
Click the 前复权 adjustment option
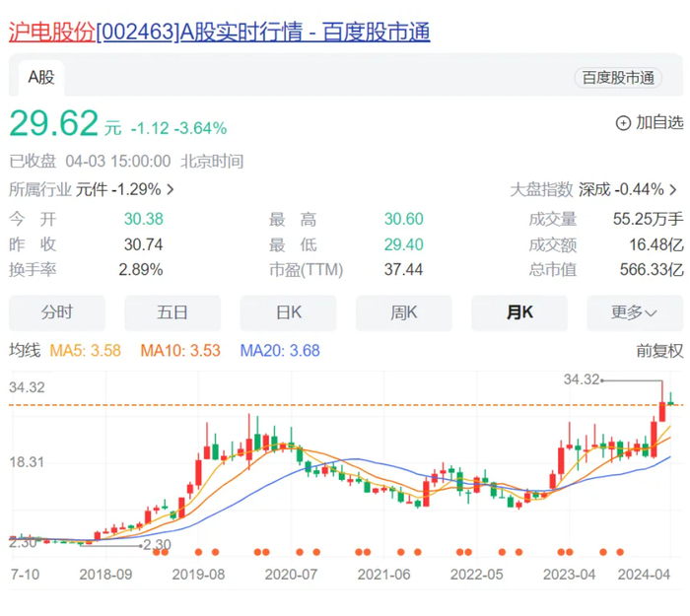pyautogui.click(x=659, y=351)
